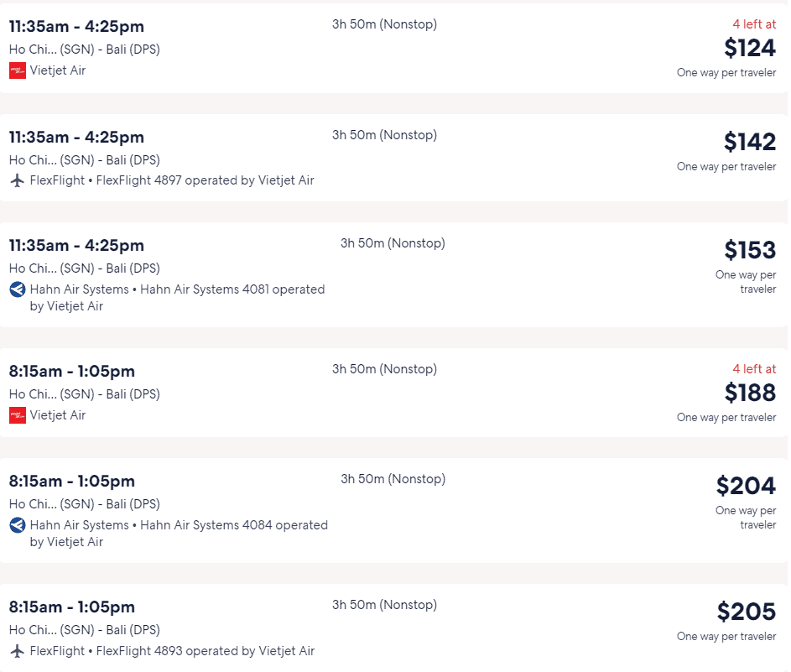791x672 pixels.
Task: Select the $204 fare price
Action: (x=746, y=486)
